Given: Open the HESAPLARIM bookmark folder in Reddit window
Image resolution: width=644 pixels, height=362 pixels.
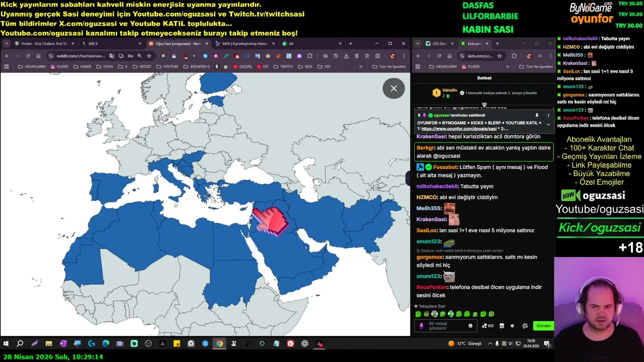Looking at the screenshot, I should [x=32, y=66].
